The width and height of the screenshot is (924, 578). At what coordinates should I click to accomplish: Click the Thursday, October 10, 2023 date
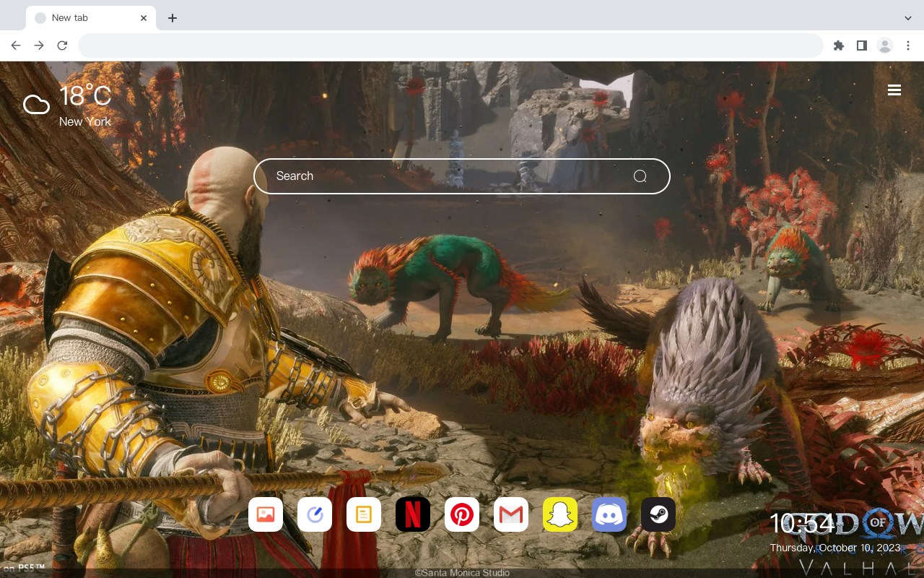pos(835,548)
